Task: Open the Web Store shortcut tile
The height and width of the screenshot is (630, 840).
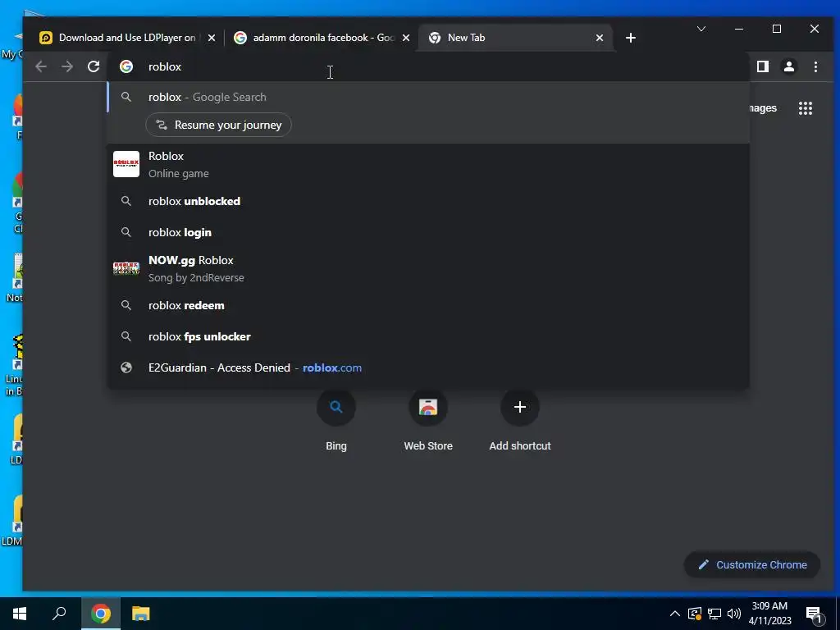Action: click(x=428, y=421)
